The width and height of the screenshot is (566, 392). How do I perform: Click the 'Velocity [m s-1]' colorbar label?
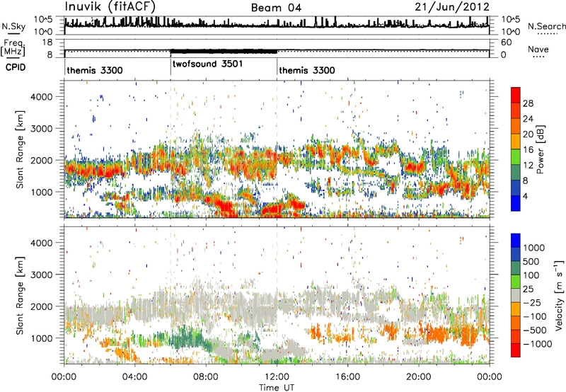pos(559,295)
